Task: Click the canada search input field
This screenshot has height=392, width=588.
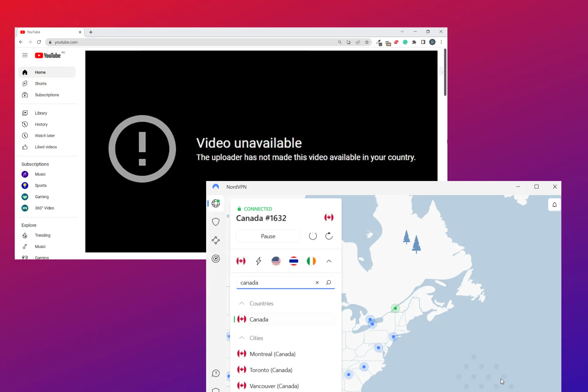Action: pyautogui.click(x=276, y=282)
